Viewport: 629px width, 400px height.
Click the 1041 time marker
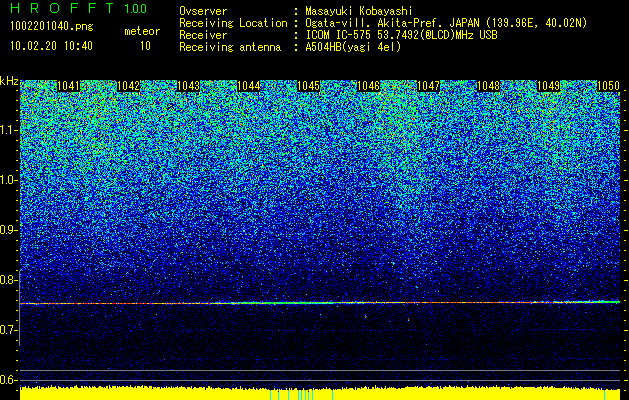click(x=69, y=86)
